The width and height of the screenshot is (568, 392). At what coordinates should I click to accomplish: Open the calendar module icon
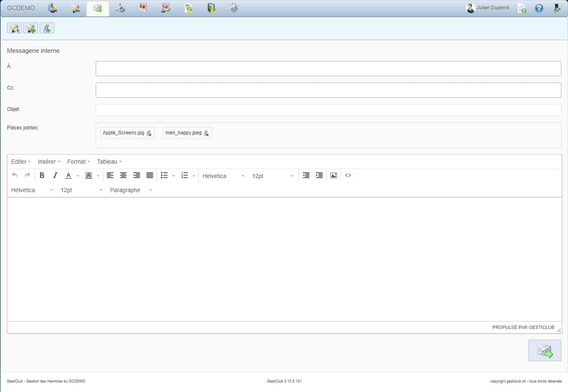click(x=166, y=8)
